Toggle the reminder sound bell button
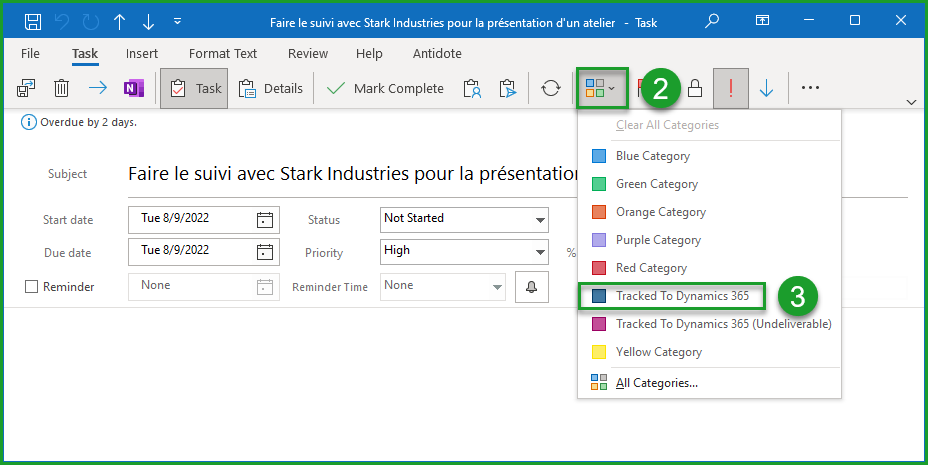Screen dimensions: 928x465 pyautogui.click(x=530, y=287)
